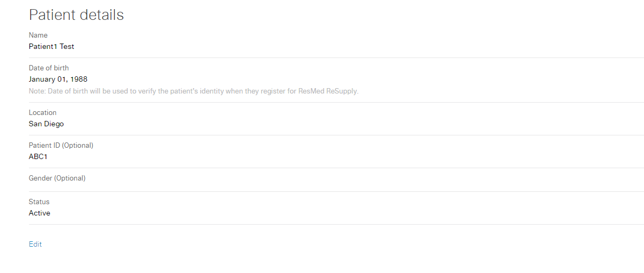Click the Edit link
The width and height of the screenshot is (644, 273).
35,245
